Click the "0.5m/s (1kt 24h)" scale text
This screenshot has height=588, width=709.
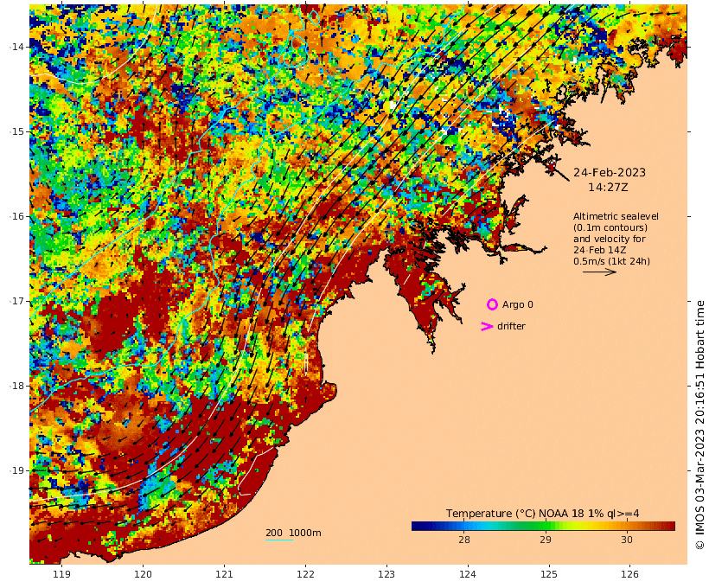612,261
